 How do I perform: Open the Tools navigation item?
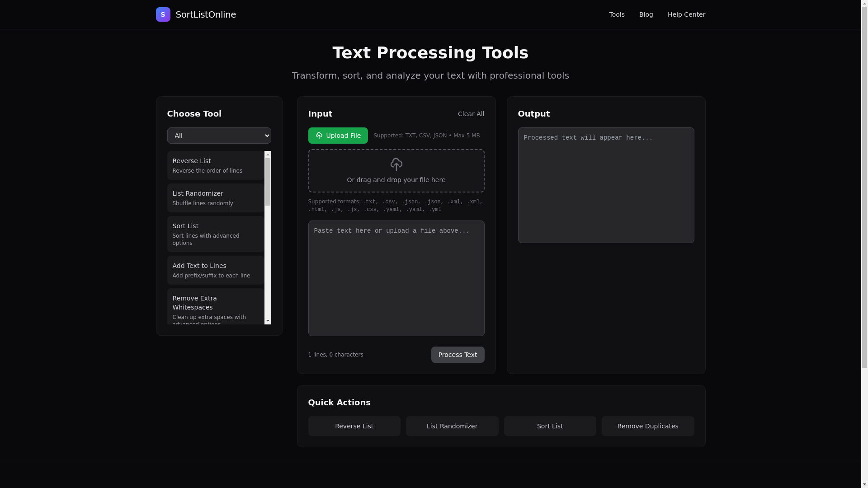click(x=617, y=14)
